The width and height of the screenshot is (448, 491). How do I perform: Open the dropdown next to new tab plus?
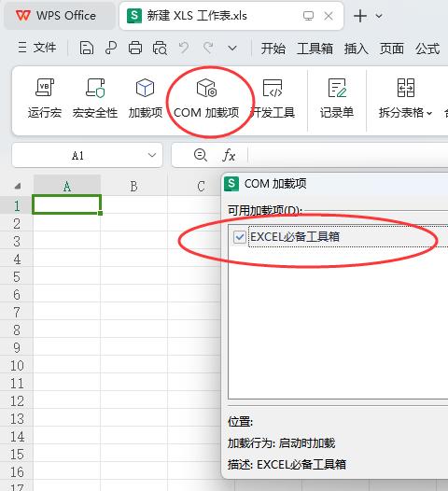click(x=379, y=16)
